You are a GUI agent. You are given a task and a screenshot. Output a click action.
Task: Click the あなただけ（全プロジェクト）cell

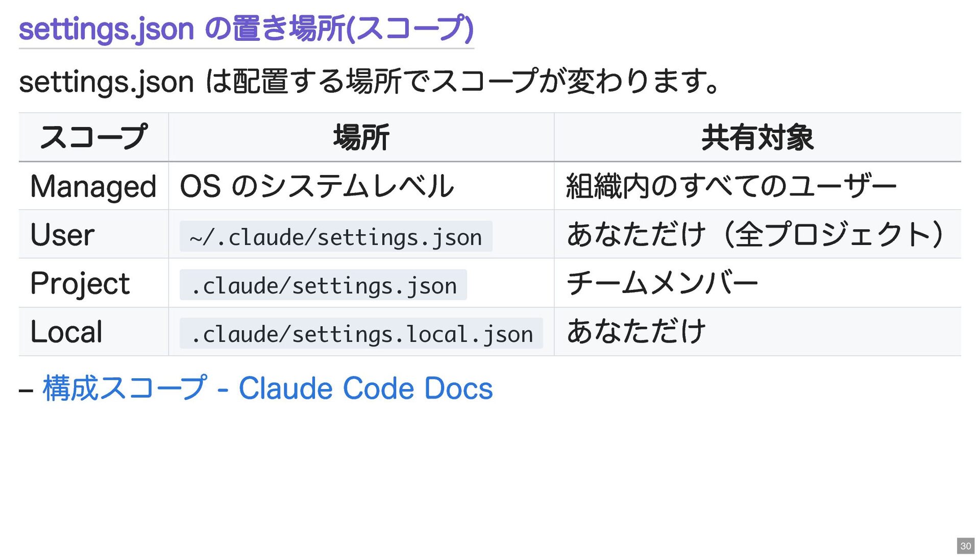[754, 235]
